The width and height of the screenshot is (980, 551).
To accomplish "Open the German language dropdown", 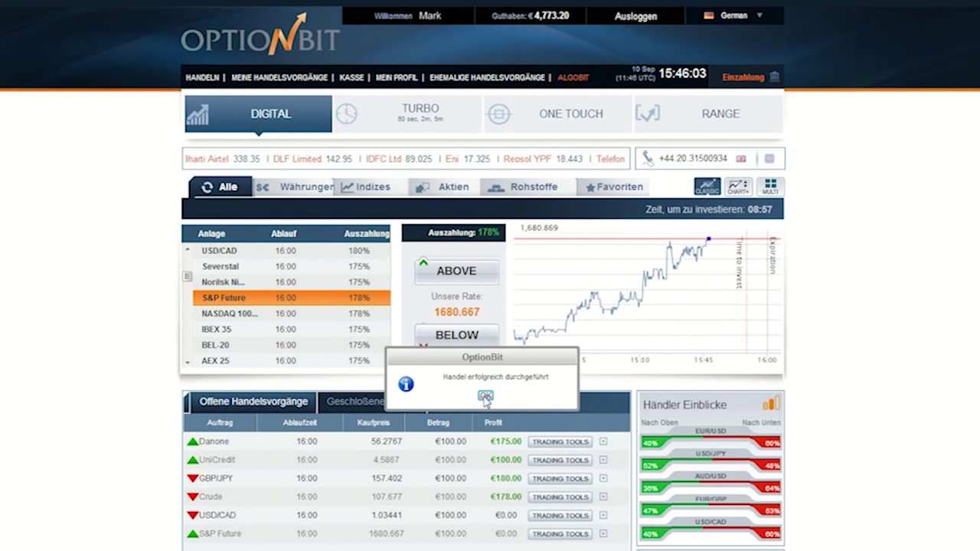I will [733, 15].
